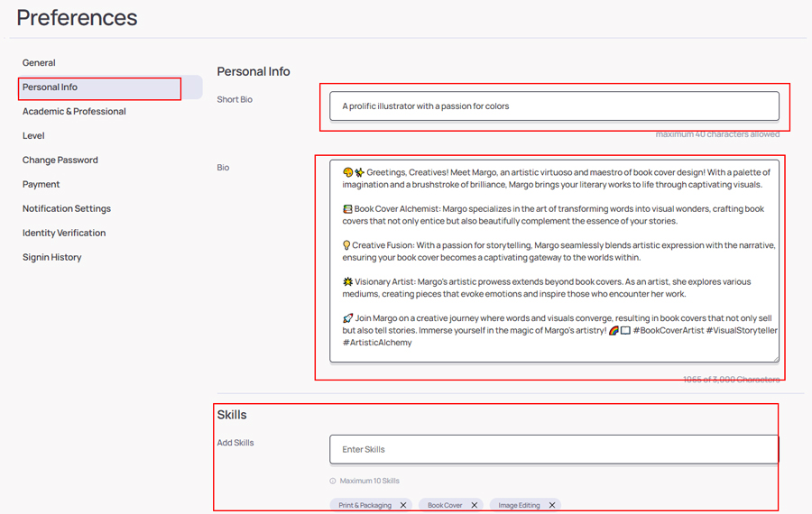Screen dimensions: 812x514
Task: Focus the Bio text area
Action: coord(554,262)
